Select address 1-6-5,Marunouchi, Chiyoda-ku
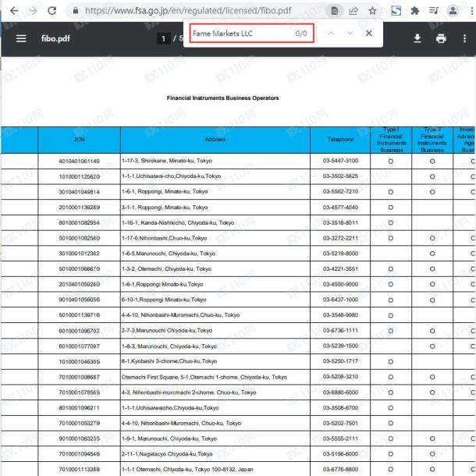Image resolution: width=476 pixels, height=476 pixels. (169, 254)
